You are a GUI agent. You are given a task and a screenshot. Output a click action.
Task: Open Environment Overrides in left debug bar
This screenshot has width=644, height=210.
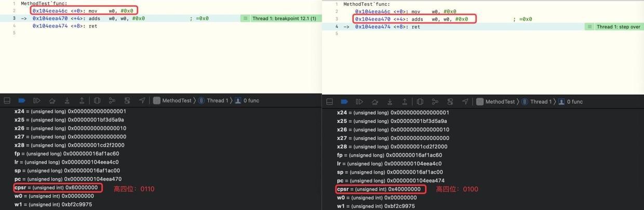coord(127,101)
